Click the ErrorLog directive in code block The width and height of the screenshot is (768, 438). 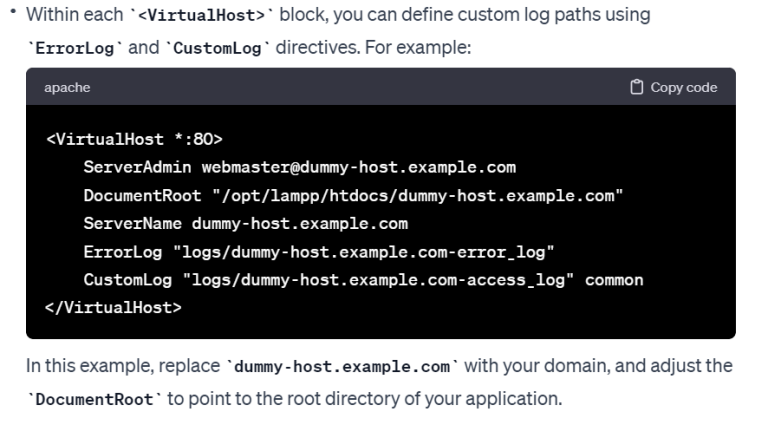124,251
